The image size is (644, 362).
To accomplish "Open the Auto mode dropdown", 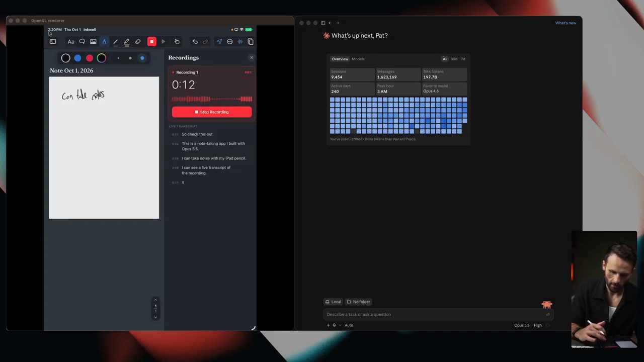I will pos(349,325).
